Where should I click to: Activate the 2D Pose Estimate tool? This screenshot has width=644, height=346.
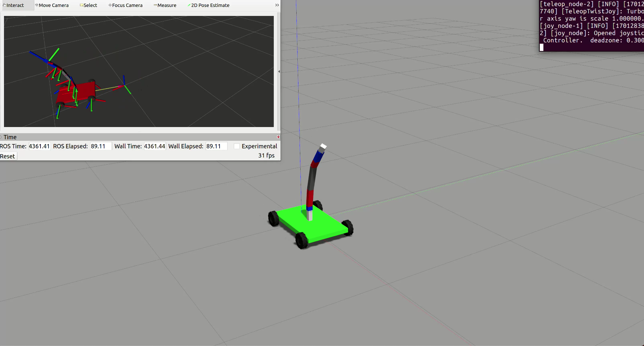tap(208, 5)
